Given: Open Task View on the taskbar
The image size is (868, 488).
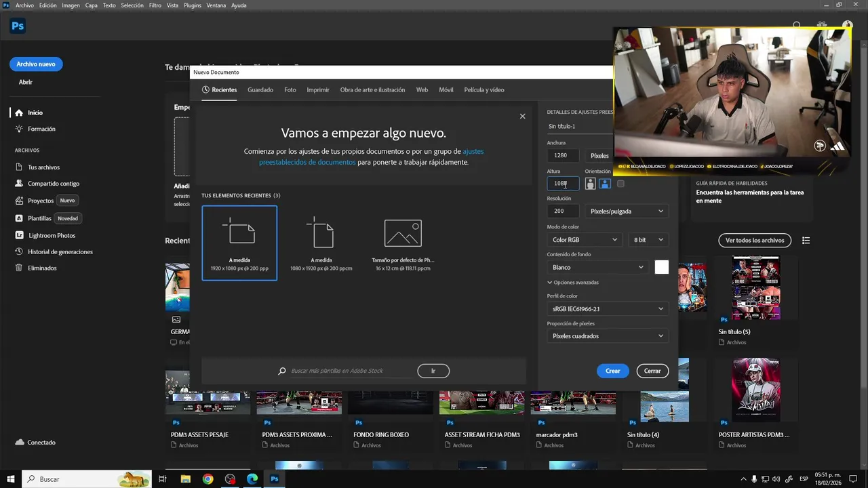Looking at the screenshot, I should pos(163,479).
